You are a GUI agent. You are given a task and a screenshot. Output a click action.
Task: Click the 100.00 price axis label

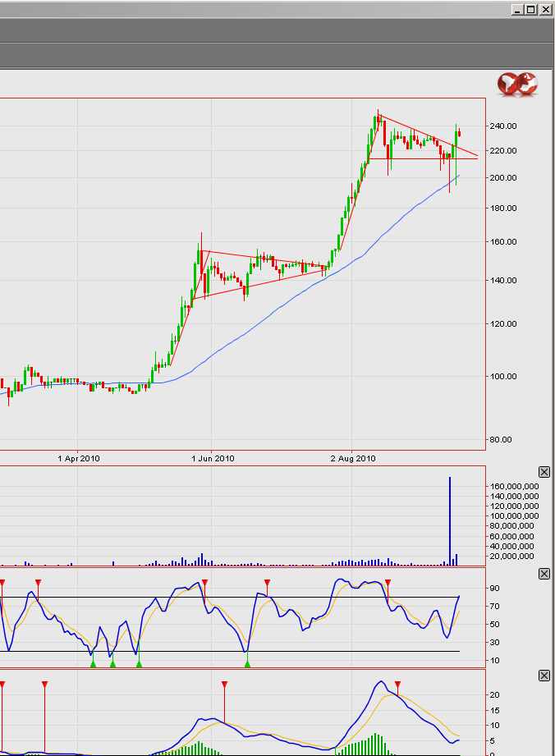point(503,376)
